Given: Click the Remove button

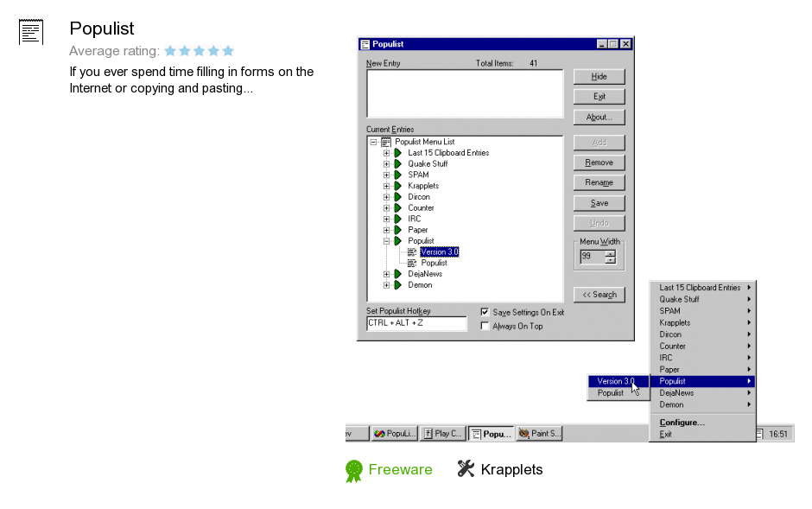Looking at the screenshot, I should coord(599,162).
